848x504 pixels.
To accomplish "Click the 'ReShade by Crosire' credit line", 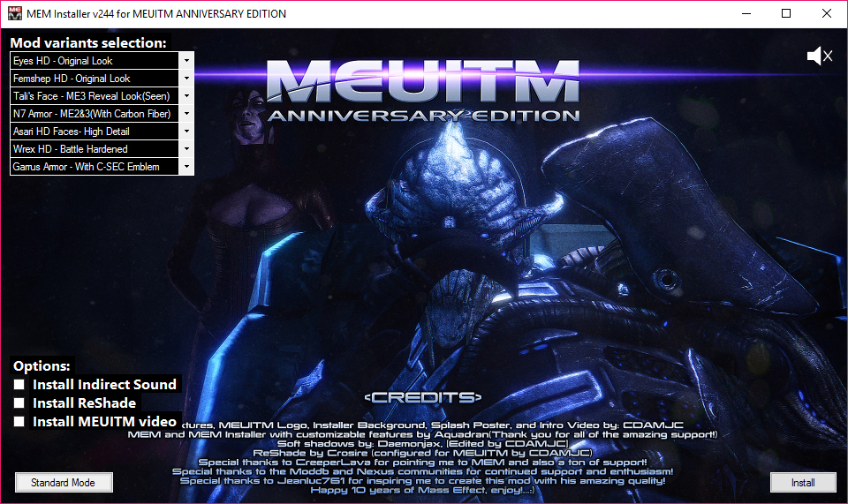I will tap(422, 453).
